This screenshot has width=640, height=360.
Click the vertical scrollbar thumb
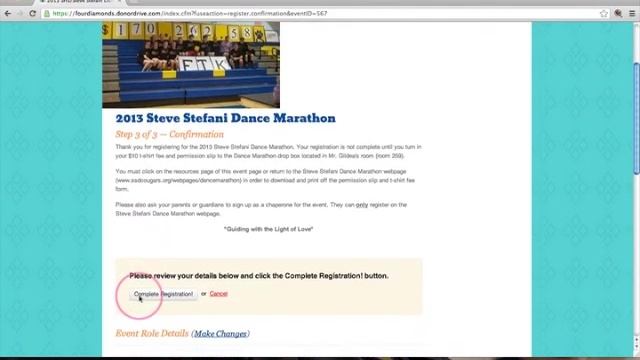(x=636, y=118)
